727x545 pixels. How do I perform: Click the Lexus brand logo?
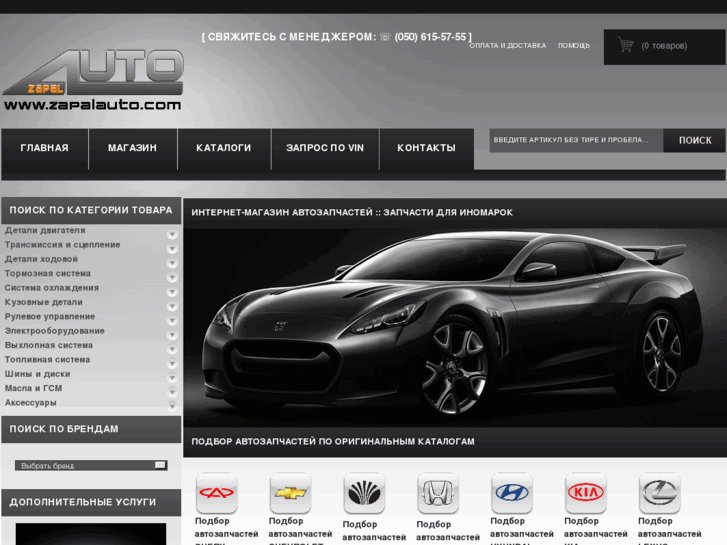click(x=659, y=493)
